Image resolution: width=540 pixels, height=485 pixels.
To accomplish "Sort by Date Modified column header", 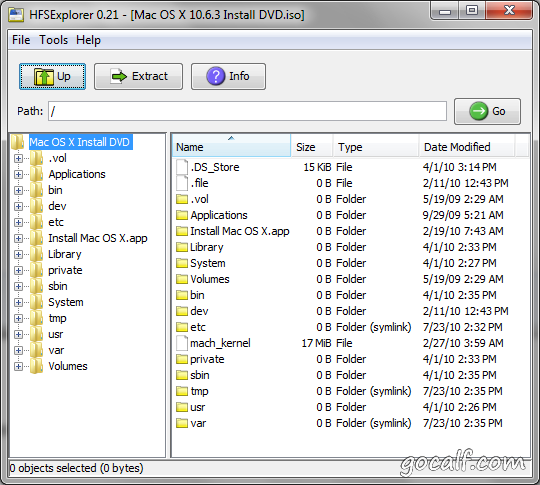I will tap(467, 146).
